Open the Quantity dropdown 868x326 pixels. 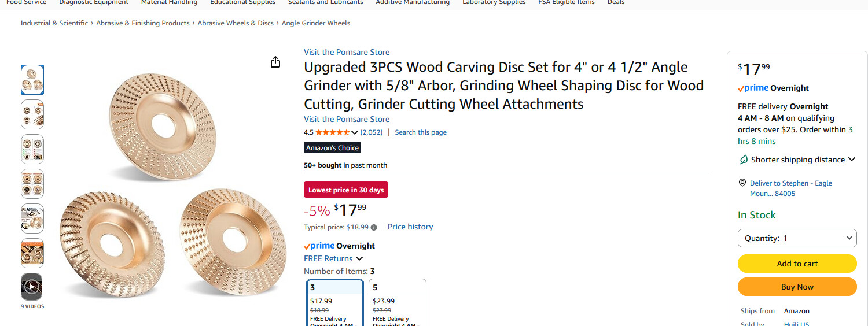pyautogui.click(x=797, y=238)
